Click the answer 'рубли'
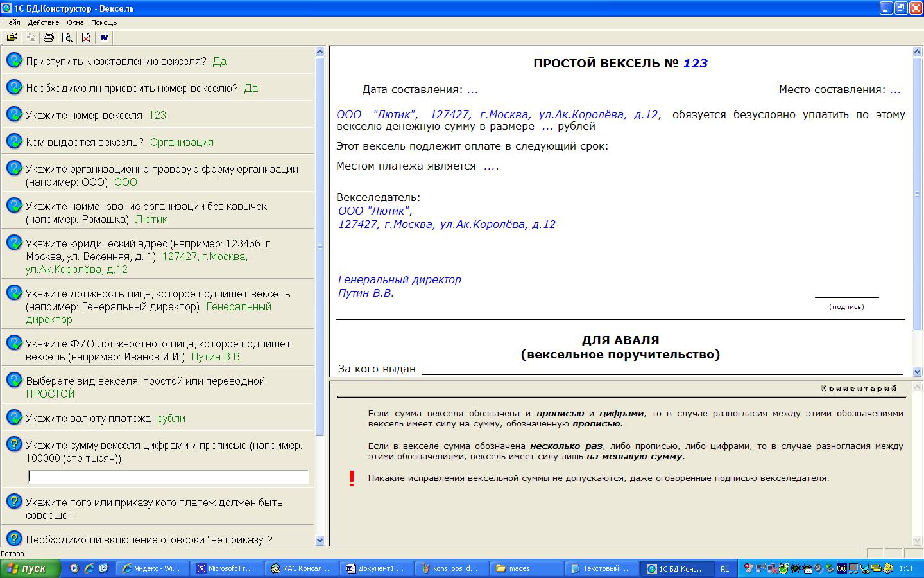The width and height of the screenshot is (924, 578). (171, 419)
